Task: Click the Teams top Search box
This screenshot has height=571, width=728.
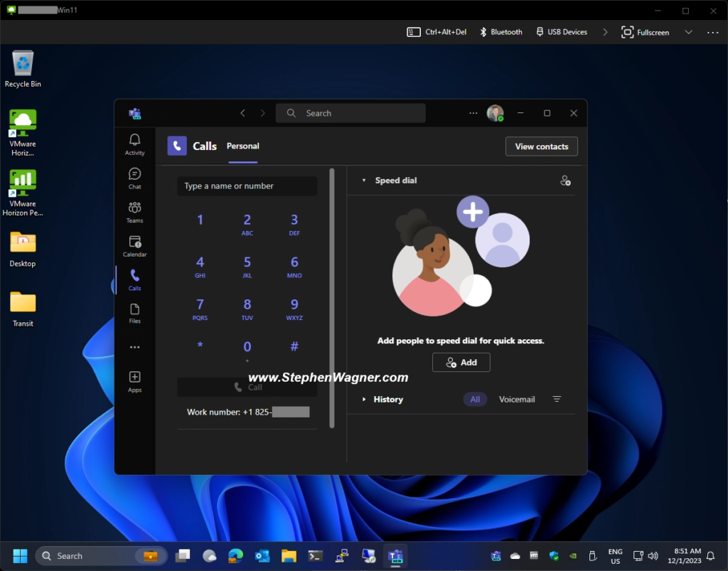Action: coord(350,113)
